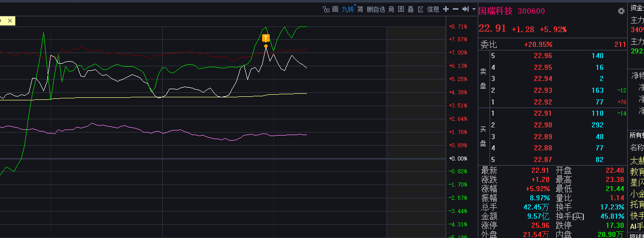The width and height of the screenshot is (644, 238).
Task: Select buy level 3 price 22.89
Action: click(543, 137)
